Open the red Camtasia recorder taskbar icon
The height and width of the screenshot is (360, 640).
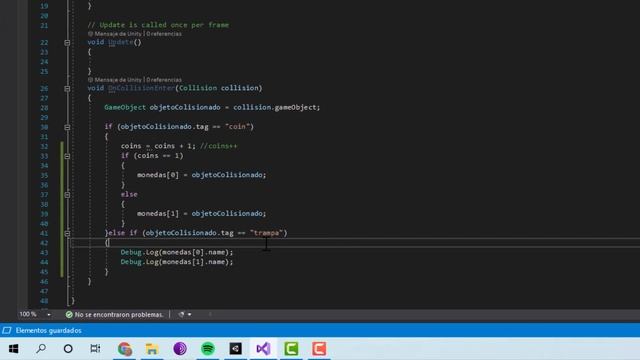click(x=319, y=349)
